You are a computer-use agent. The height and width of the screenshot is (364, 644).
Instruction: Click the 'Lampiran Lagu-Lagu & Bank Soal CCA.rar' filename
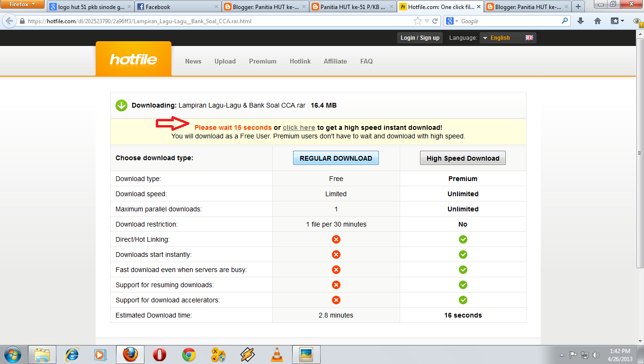(242, 105)
